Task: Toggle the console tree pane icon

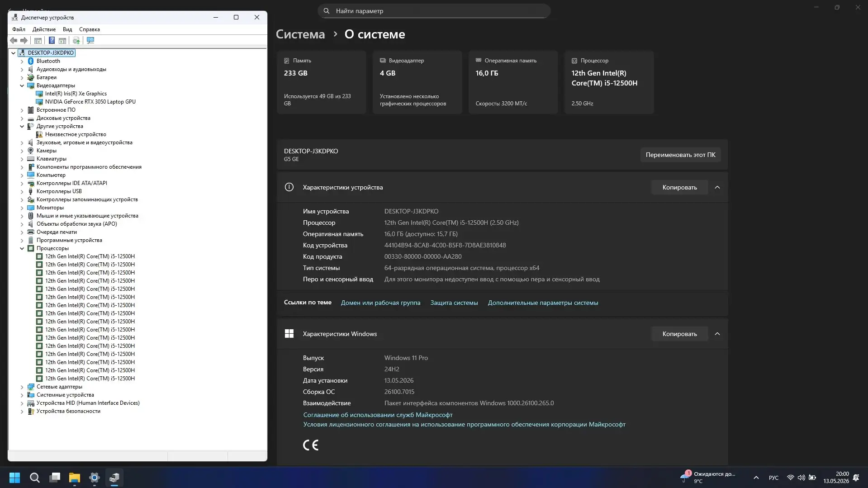Action: 38,41
